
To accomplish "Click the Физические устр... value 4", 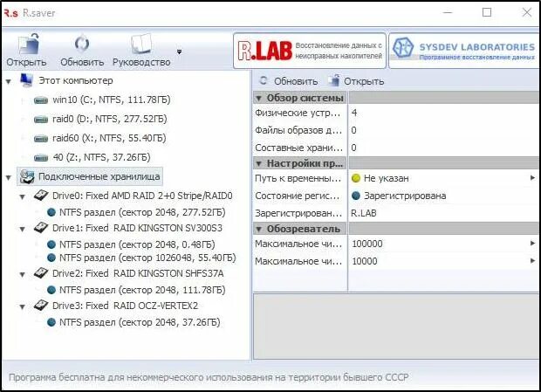I will (354, 113).
